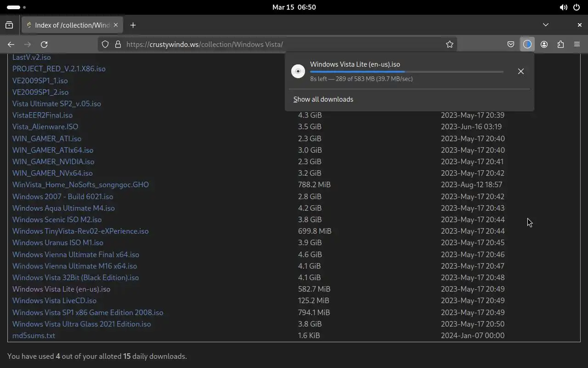Open the system volume indicator

[x=563, y=7]
